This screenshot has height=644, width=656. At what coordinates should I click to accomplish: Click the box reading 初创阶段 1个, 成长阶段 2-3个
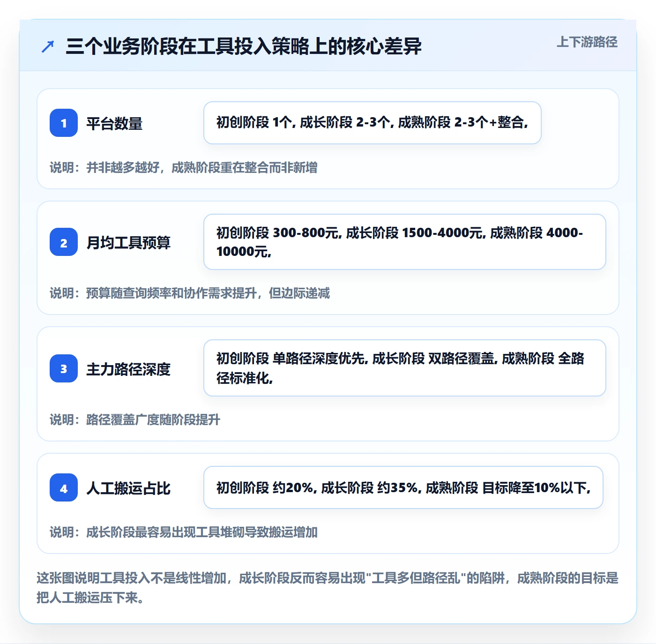pos(373,123)
